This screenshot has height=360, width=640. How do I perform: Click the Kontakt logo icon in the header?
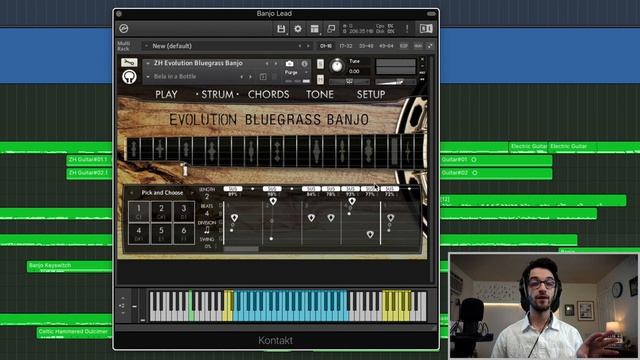point(124,29)
